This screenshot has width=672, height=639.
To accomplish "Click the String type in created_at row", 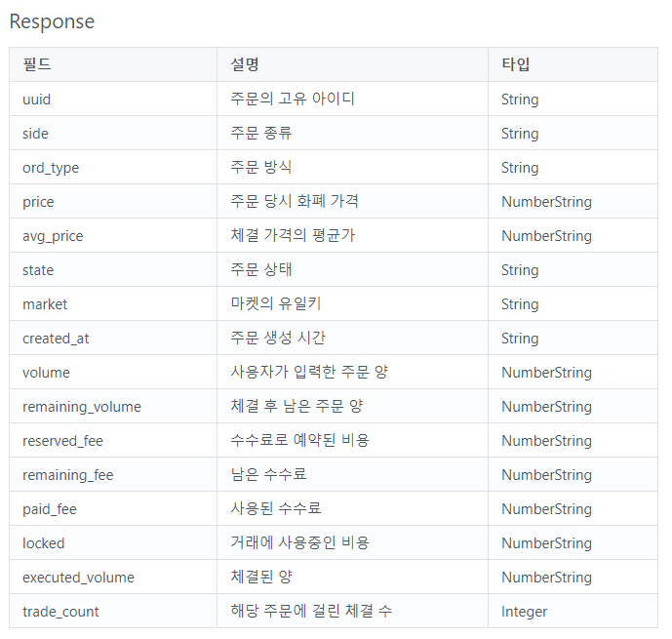I will point(520,339).
